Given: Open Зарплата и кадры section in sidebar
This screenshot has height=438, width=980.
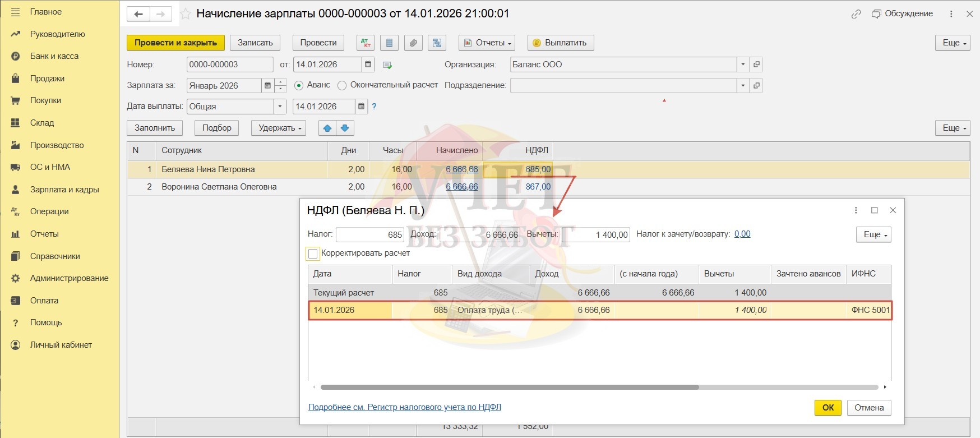Looking at the screenshot, I should click(x=64, y=190).
